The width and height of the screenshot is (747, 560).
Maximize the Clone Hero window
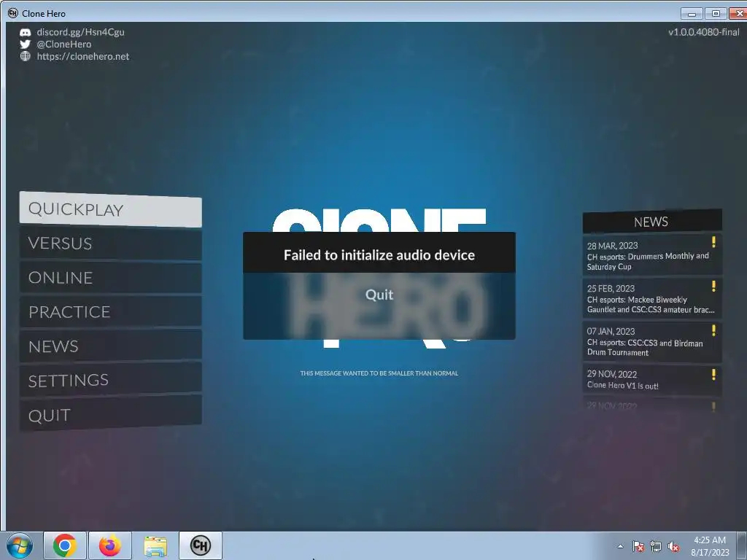click(x=716, y=14)
